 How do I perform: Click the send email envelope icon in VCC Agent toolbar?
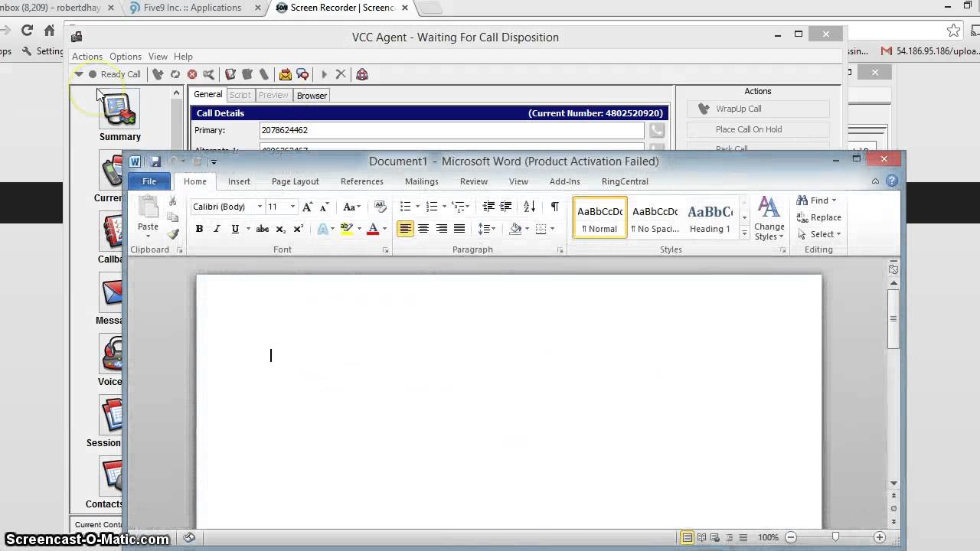point(286,74)
